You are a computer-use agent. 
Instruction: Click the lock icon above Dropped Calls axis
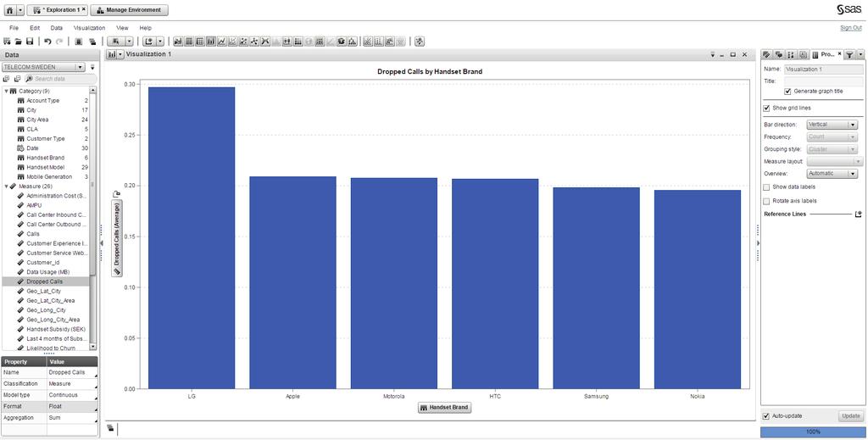click(x=117, y=193)
